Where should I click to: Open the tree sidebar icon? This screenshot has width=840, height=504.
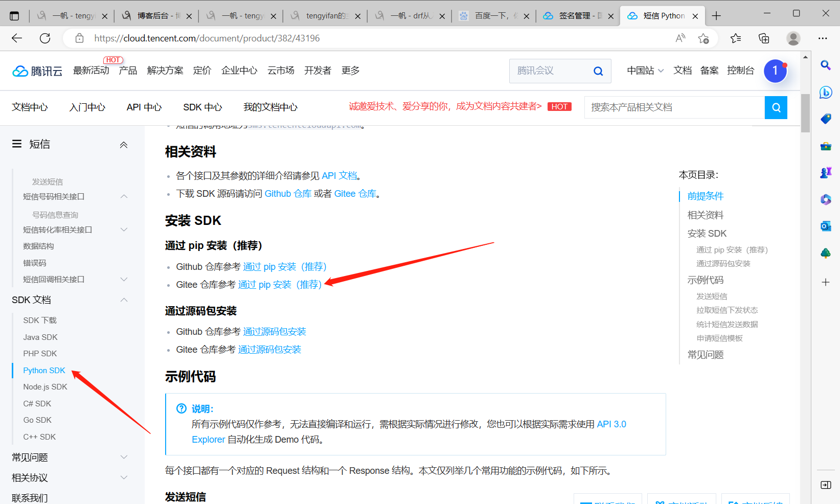(825, 253)
